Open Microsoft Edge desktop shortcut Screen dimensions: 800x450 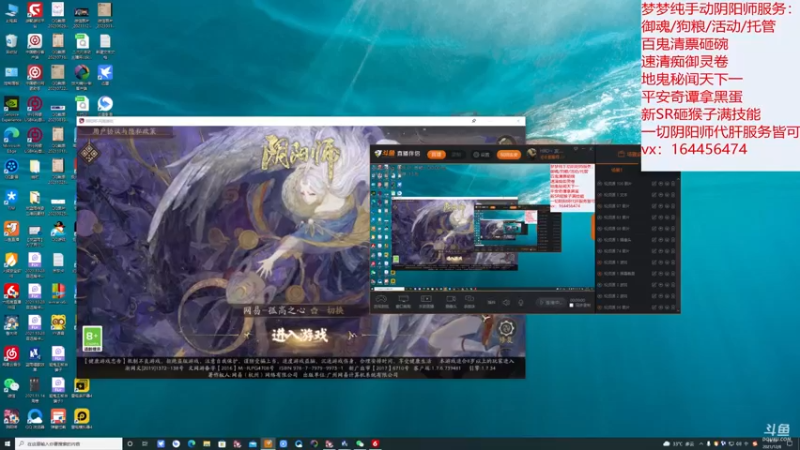[x=11, y=140]
